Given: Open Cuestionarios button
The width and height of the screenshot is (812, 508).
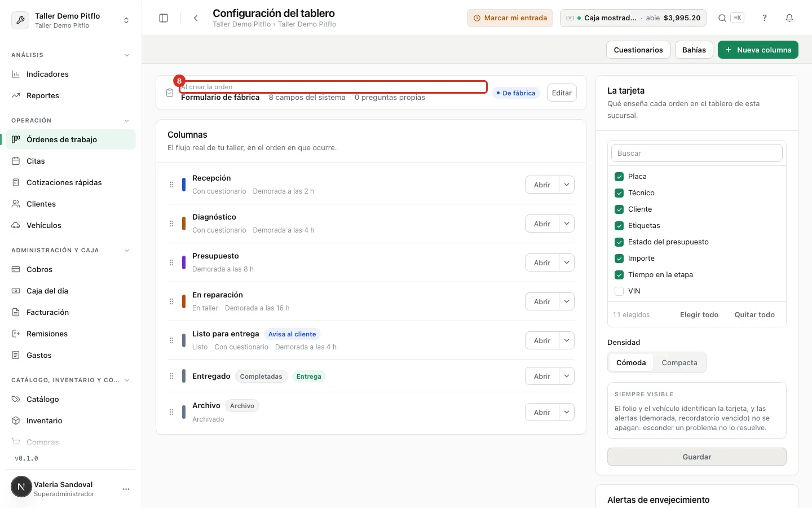Looking at the screenshot, I should 638,50.
